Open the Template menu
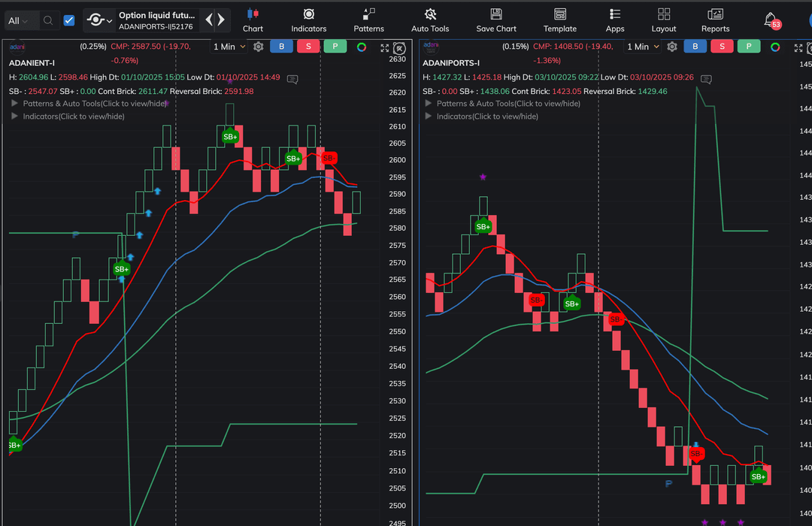Screen dimensions: 812x526 (560, 20)
